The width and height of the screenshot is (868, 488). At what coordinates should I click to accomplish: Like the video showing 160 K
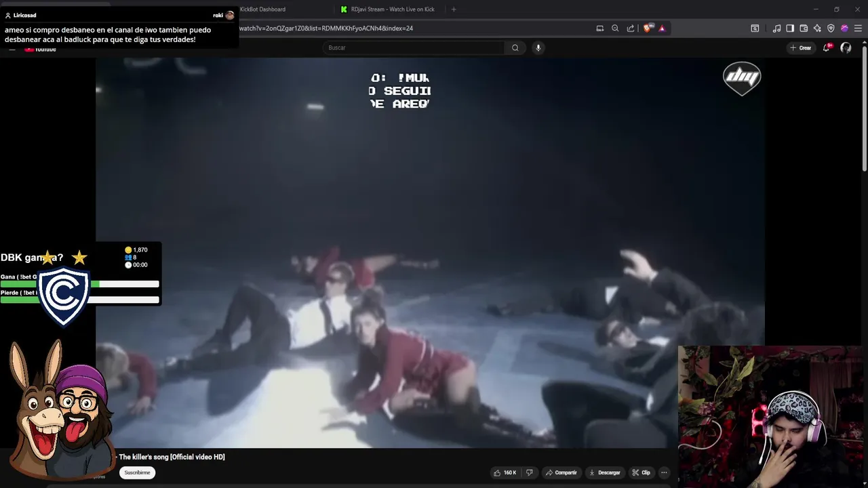point(505,472)
